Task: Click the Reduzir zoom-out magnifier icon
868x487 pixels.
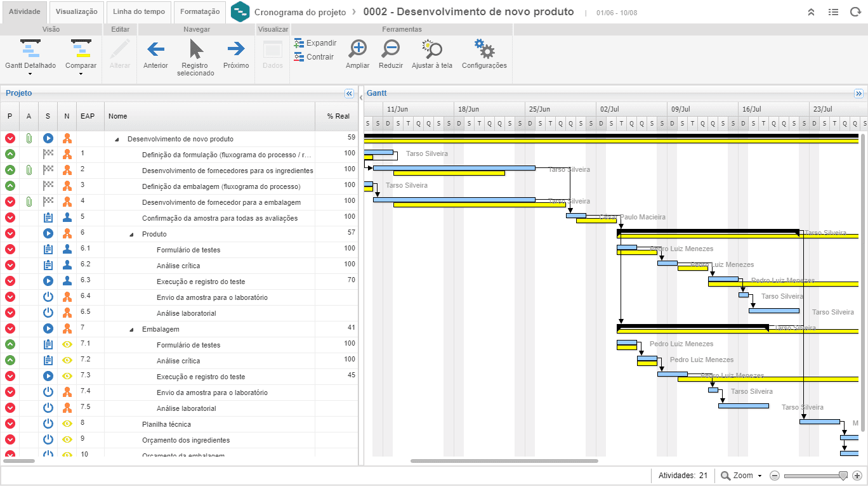Action: (391, 49)
